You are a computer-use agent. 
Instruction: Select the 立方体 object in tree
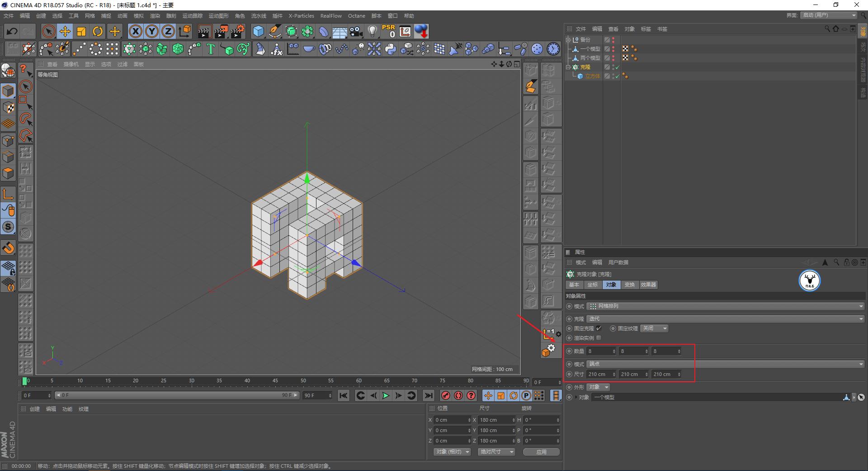pos(592,76)
